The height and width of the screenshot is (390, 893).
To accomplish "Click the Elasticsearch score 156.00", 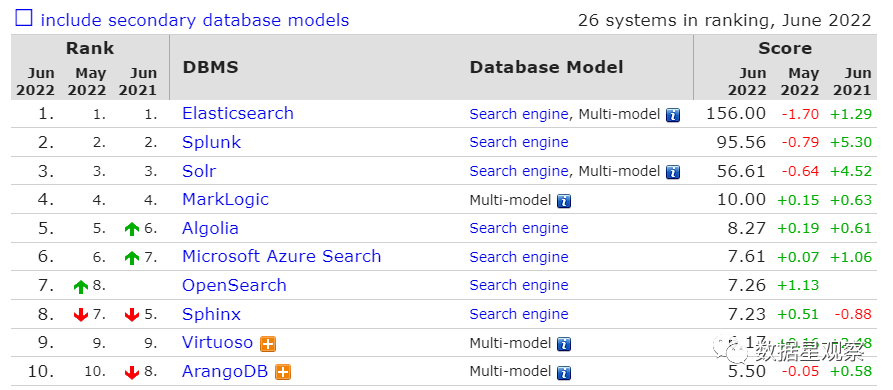I will point(736,113).
